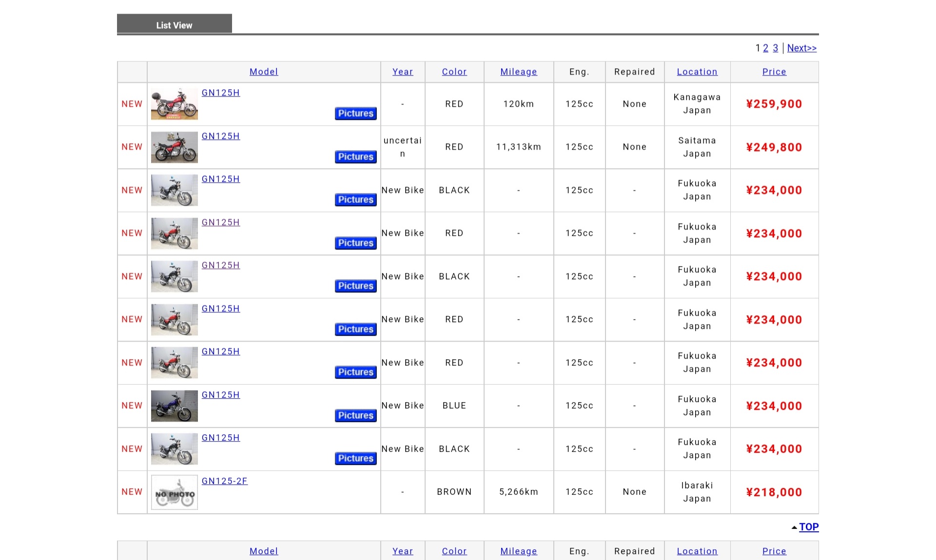936x560 pixels.
Task: Click New Bike cell in BLUE row
Action: [403, 406]
